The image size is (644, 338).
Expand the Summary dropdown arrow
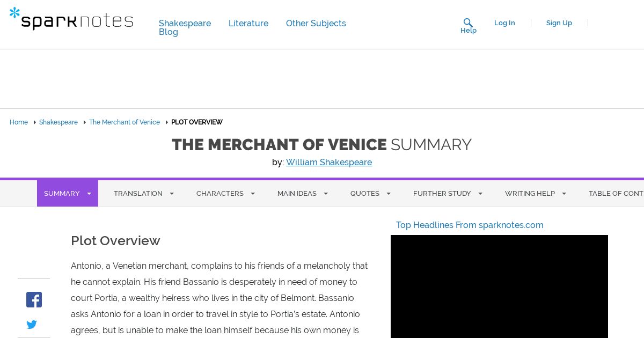(x=89, y=194)
